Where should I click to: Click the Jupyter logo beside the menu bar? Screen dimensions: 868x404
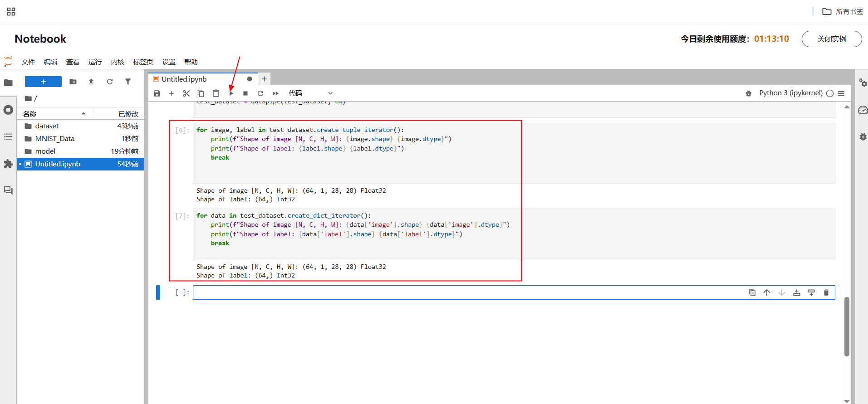click(8, 61)
